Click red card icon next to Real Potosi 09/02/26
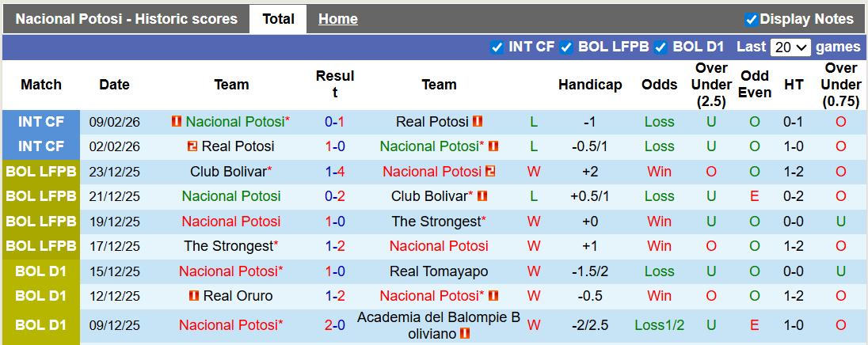868x345 pixels. (x=478, y=121)
